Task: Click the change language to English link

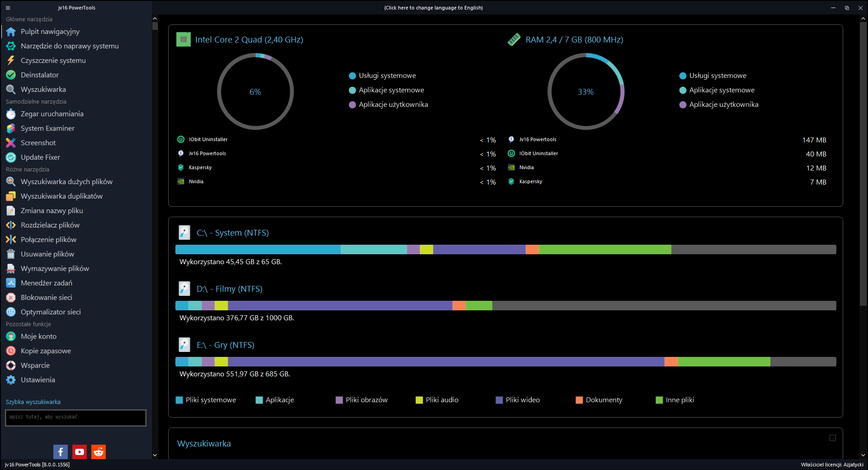Action: pyautogui.click(x=434, y=8)
